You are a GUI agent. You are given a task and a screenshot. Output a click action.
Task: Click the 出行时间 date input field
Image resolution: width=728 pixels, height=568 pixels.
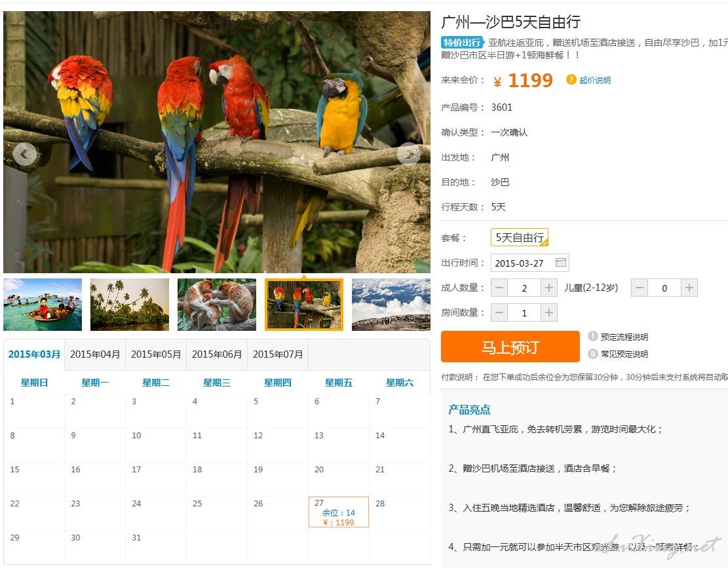pyautogui.click(x=529, y=263)
